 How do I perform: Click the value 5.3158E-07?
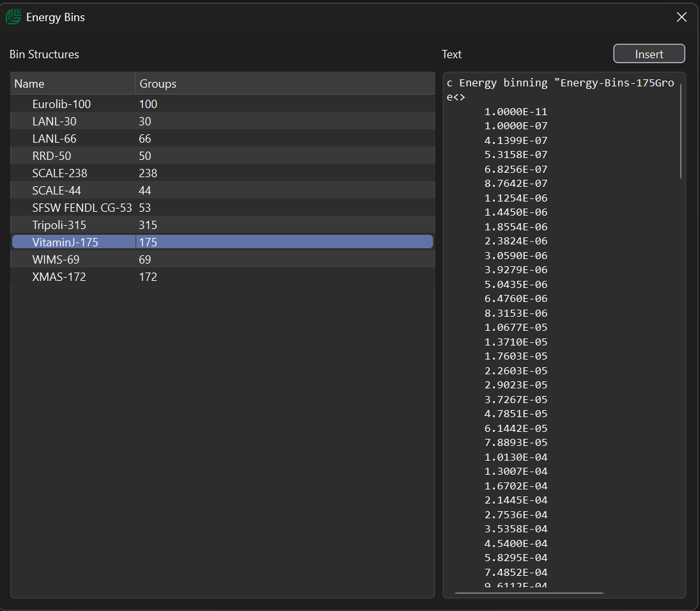click(516, 155)
